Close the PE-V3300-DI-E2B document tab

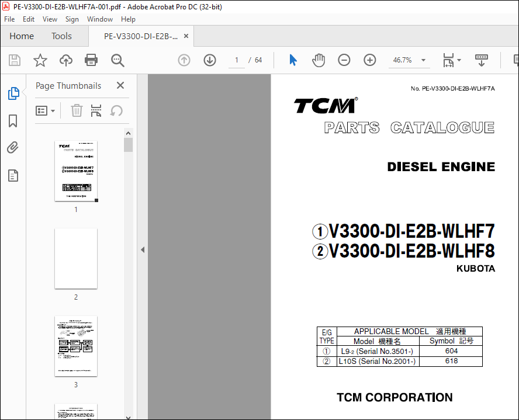[186, 36]
